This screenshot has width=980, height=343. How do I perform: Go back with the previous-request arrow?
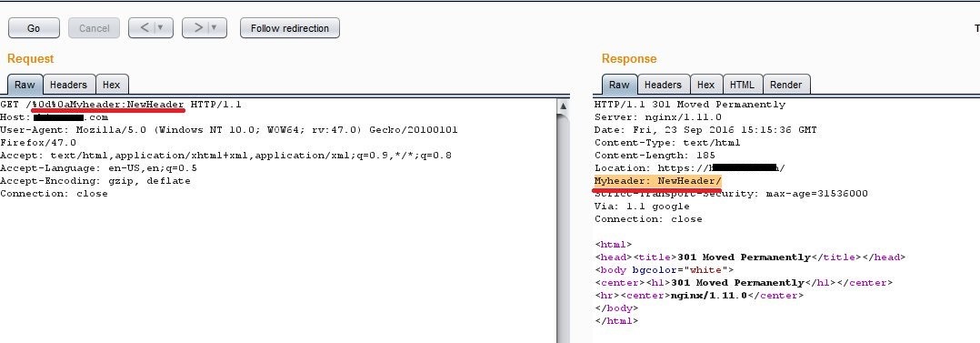pyautogui.click(x=144, y=27)
